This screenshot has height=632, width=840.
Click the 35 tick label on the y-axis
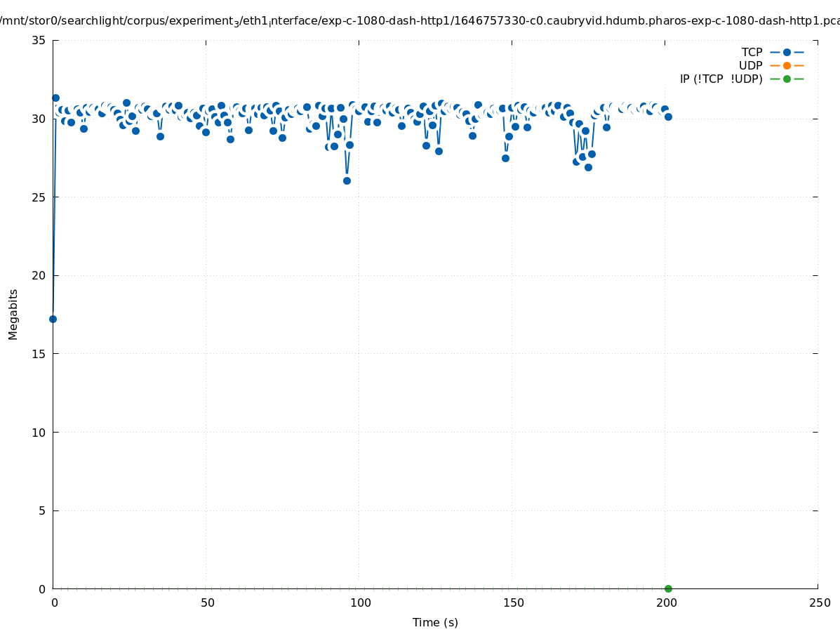pyautogui.click(x=39, y=40)
